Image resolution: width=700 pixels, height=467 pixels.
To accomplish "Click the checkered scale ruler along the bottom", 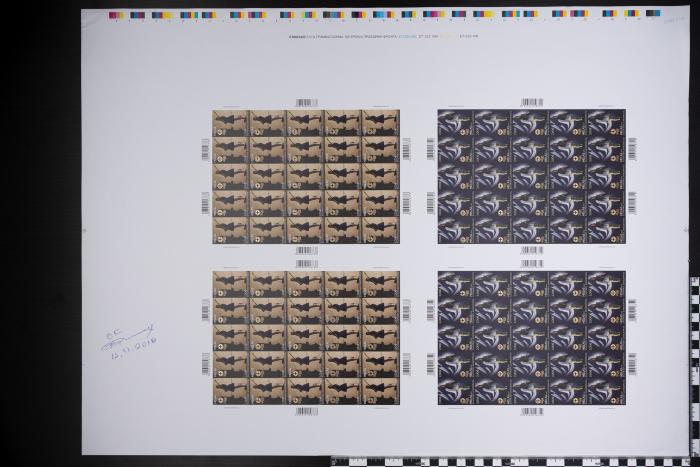I will (511, 462).
